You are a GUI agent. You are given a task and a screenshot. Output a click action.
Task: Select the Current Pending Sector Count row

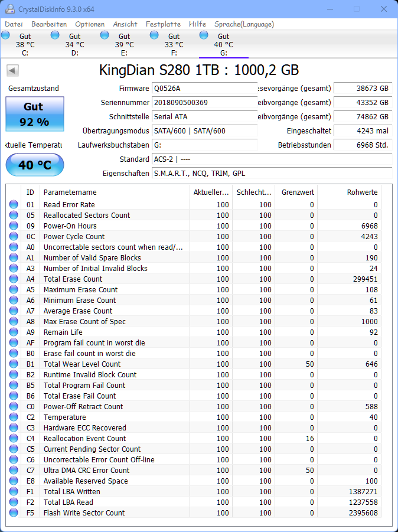(194, 449)
